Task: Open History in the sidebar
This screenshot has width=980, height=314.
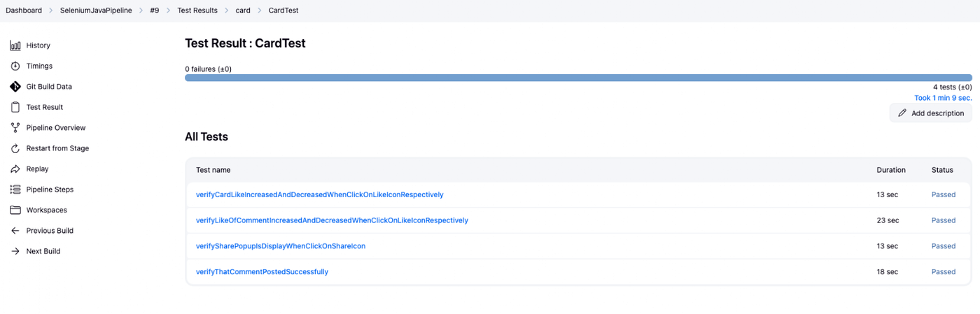Action: [38, 45]
